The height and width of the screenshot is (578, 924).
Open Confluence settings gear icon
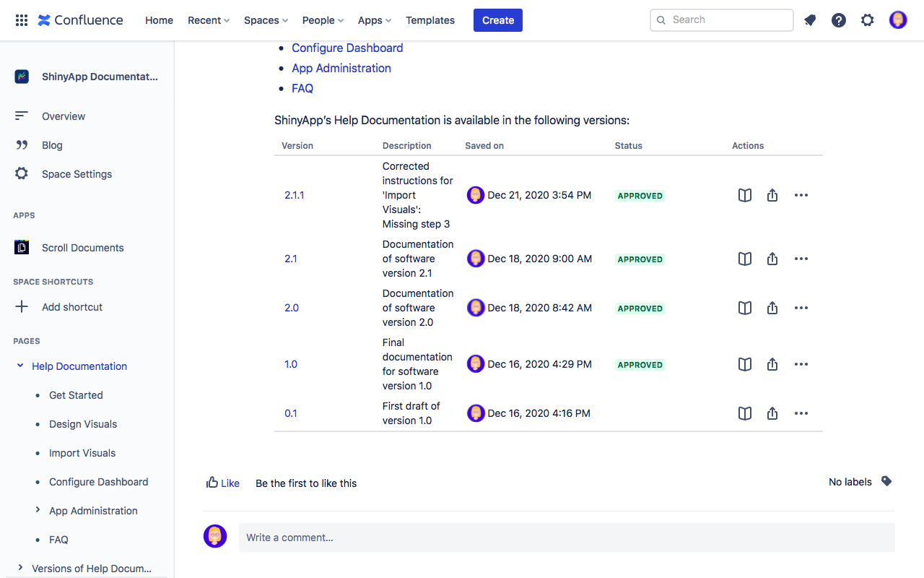[867, 20]
